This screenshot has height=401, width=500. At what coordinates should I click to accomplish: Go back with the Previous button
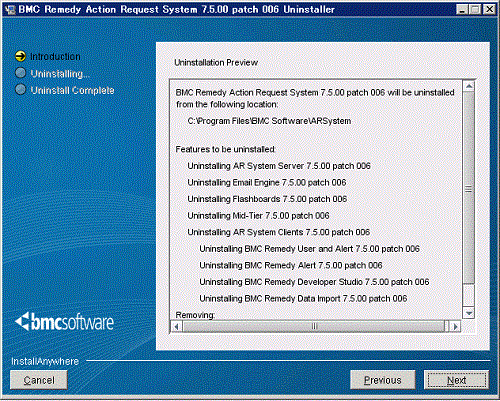click(x=383, y=380)
